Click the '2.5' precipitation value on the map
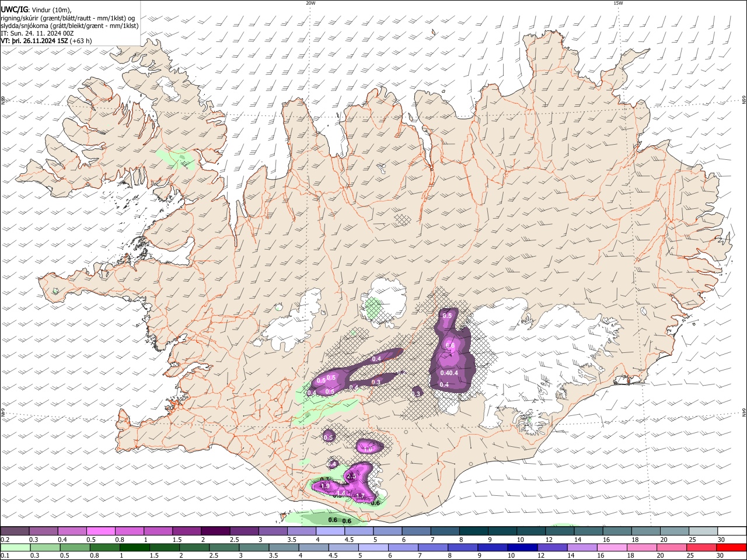 point(351,477)
